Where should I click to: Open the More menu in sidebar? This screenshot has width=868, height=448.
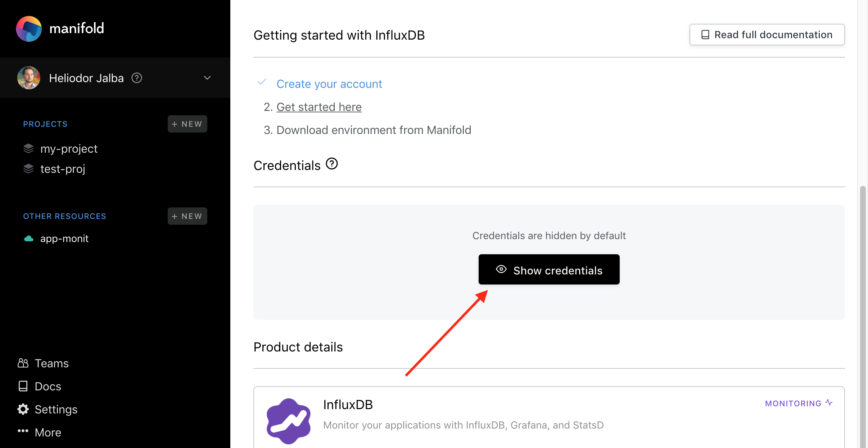pyautogui.click(x=40, y=432)
